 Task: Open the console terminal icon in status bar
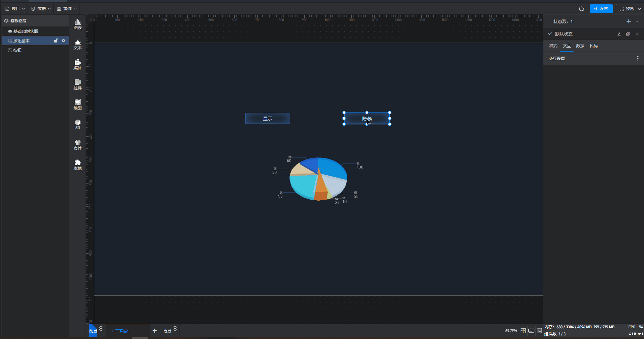(x=539, y=331)
